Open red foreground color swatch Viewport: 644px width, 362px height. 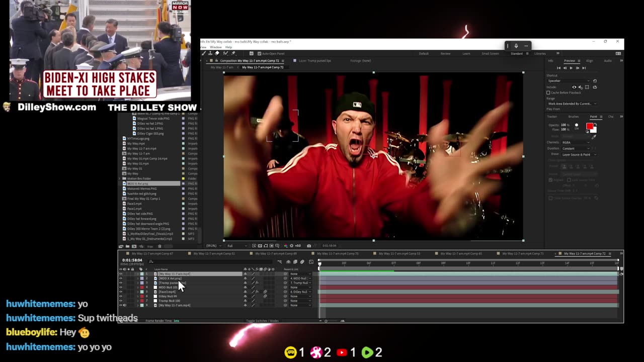590,126
